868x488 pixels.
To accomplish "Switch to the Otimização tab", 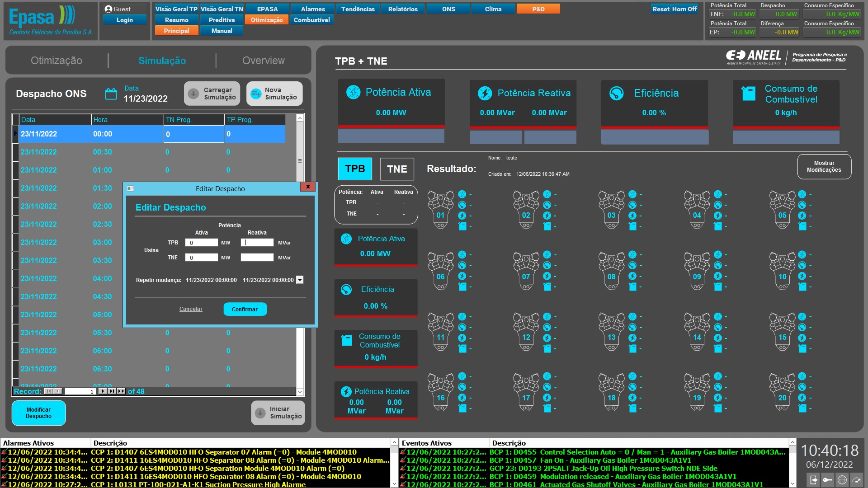I will [57, 61].
